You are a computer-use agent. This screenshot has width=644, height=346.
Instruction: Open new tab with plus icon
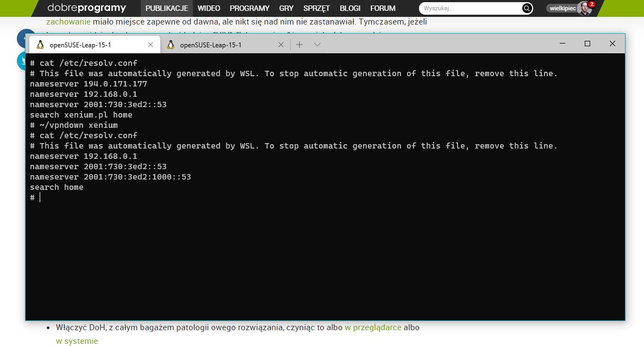pos(299,45)
